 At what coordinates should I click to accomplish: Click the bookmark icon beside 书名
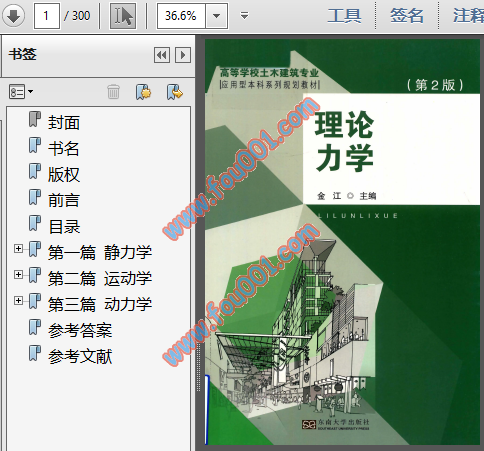35,145
